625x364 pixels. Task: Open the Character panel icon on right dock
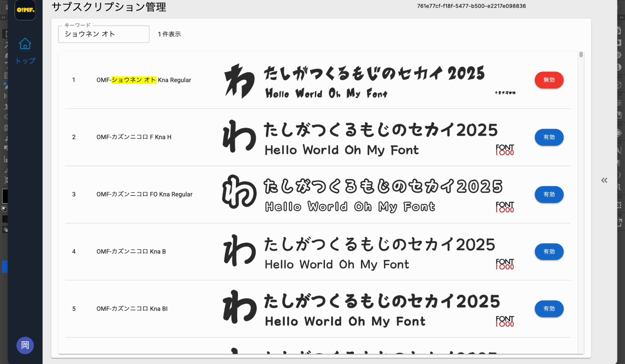click(x=619, y=151)
